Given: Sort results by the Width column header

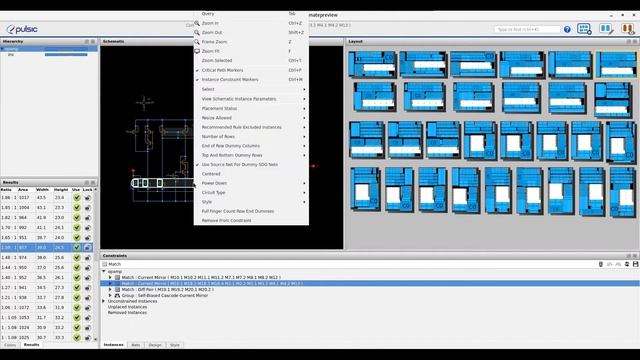Looking at the screenshot, I should (42, 190).
